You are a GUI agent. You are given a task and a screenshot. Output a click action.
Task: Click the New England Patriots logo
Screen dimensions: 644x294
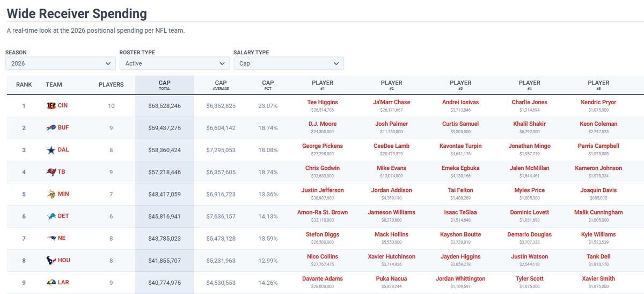[51, 238]
